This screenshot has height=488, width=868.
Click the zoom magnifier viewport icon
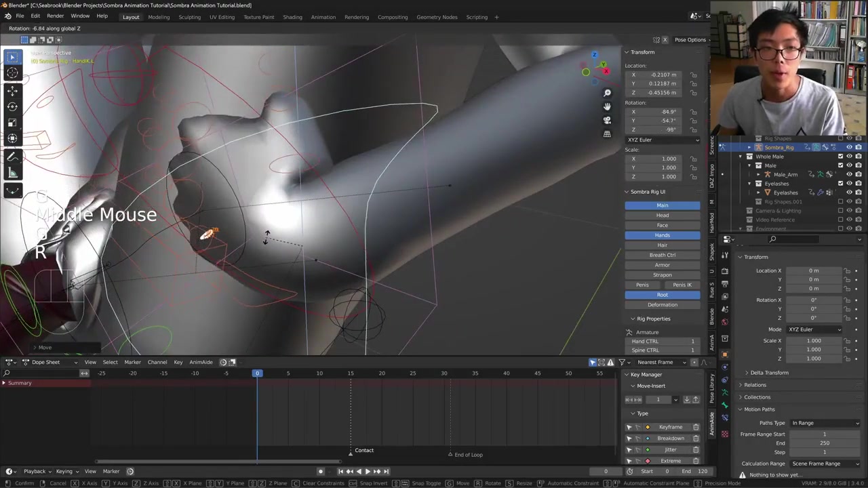click(607, 93)
